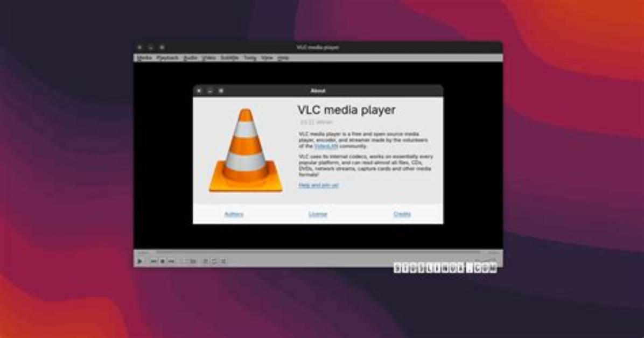This screenshot has width=644, height=338.
Task: Click the 'VLC media player' window title
Action: (x=318, y=47)
